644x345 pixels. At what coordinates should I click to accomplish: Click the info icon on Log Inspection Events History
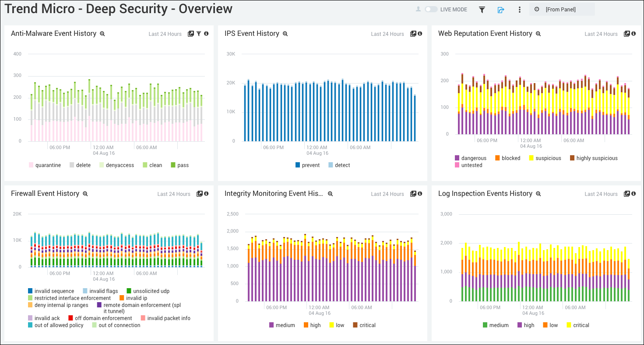(x=634, y=194)
